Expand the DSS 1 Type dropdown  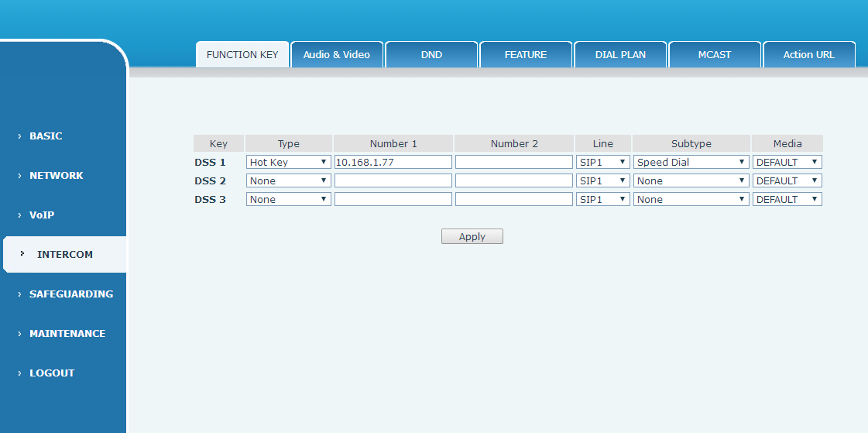coord(288,163)
